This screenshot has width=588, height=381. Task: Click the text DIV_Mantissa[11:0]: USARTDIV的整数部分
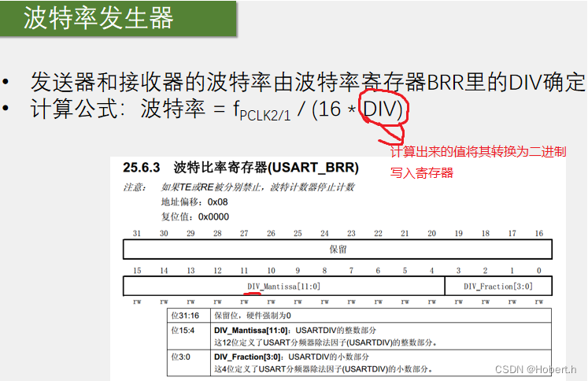[x=295, y=331]
